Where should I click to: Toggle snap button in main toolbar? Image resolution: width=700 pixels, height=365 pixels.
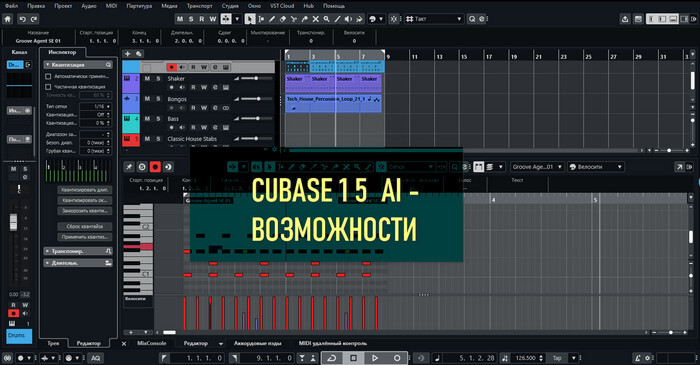(x=394, y=19)
